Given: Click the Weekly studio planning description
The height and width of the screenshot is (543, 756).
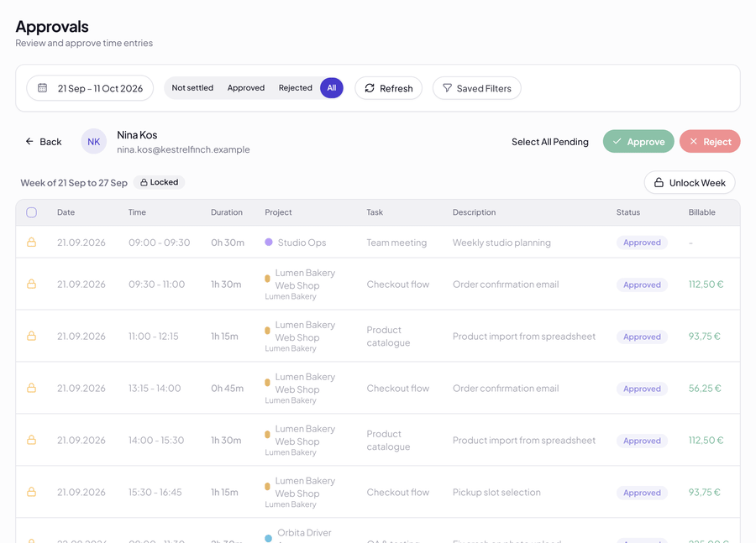Looking at the screenshot, I should [x=501, y=243].
